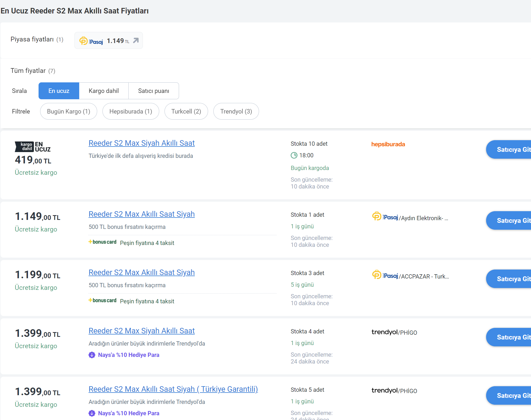Screen dimensions: 531x420
Task: Click the 18:00 clock icon
Action: (x=294, y=155)
